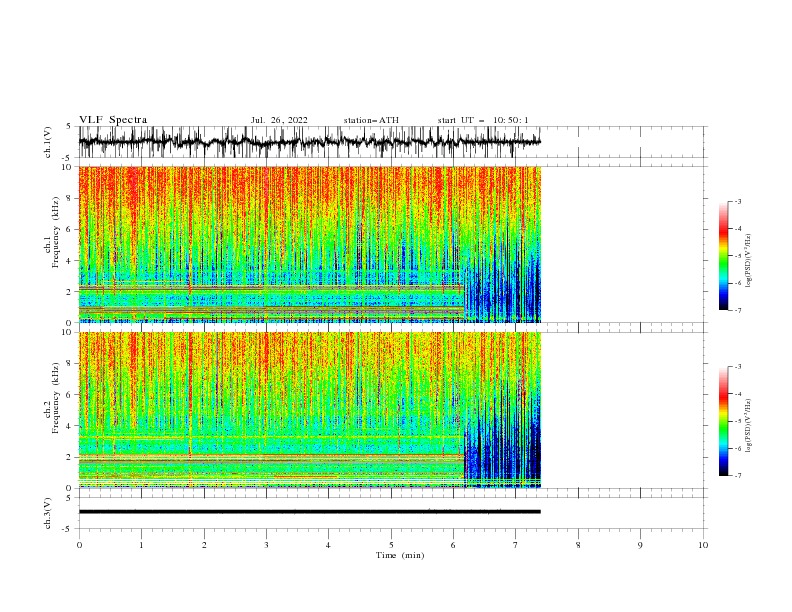Click the time axis tick label "1"
This screenshot has height=612, width=792.
pos(141,545)
